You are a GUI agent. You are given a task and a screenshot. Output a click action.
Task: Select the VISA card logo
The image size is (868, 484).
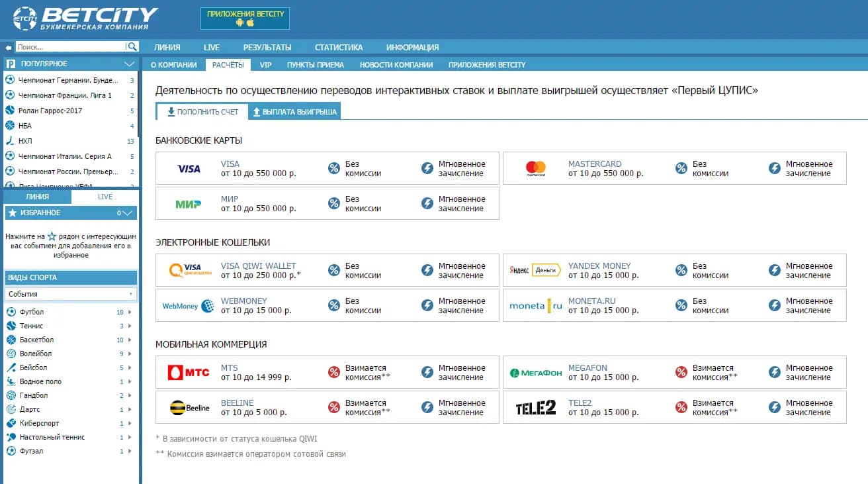coord(189,169)
